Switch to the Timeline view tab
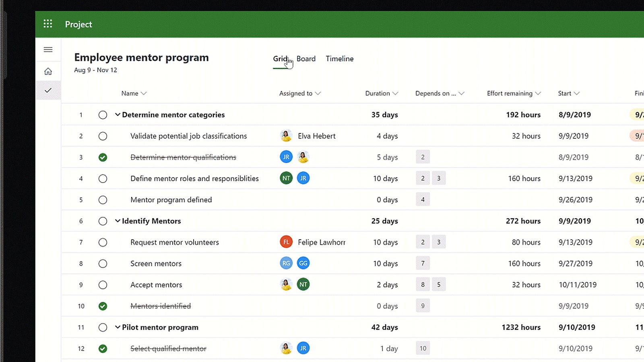This screenshot has width=644, height=362. click(340, 59)
